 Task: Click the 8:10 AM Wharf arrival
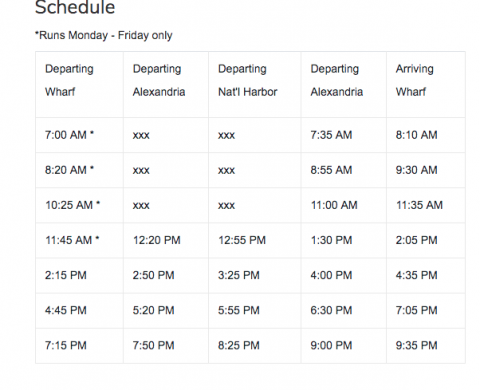[x=417, y=135]
